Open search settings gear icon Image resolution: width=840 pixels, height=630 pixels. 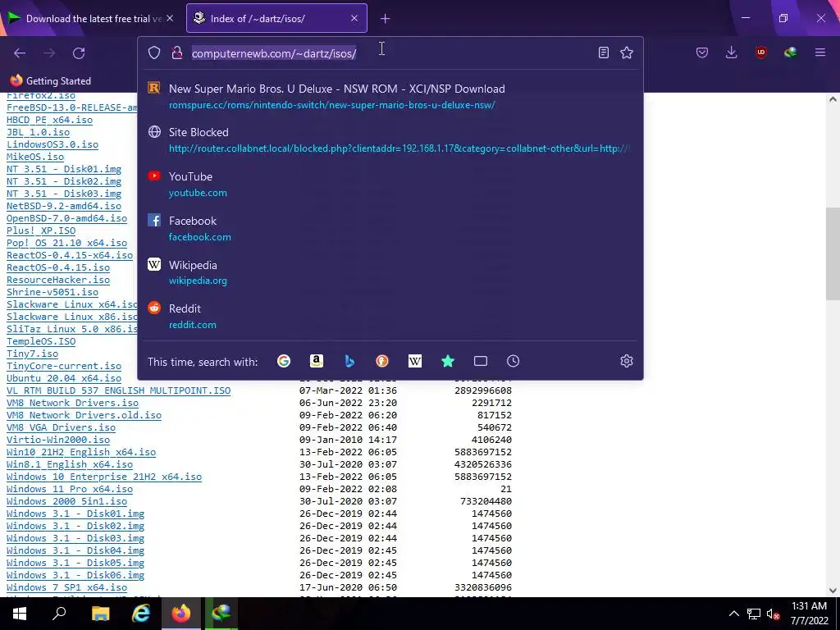[626, 361]
